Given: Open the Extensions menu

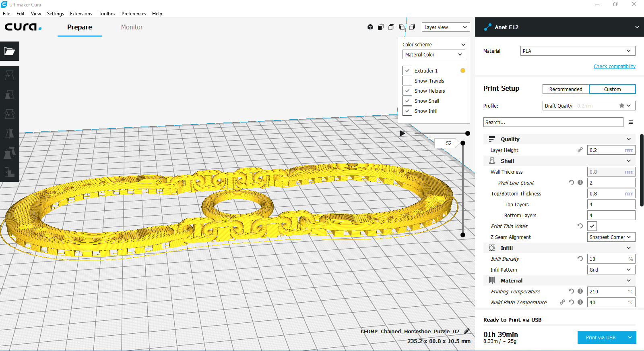Looking at the screenshot, I should 81,13.
